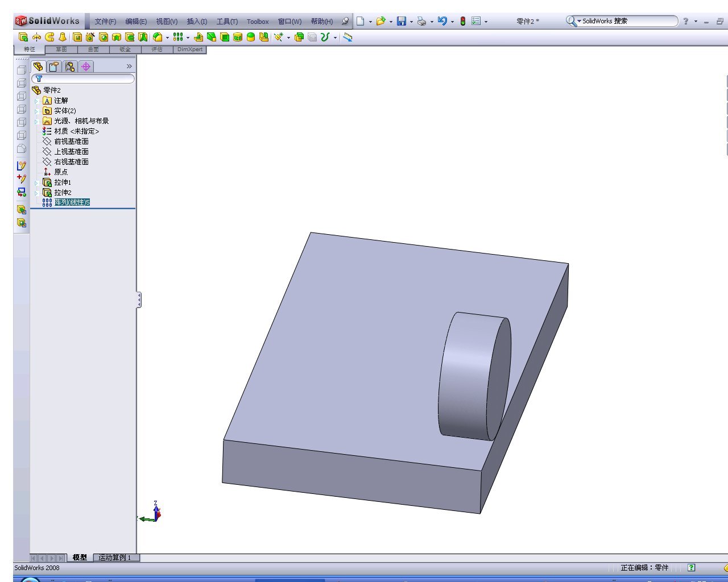Select the Fillet feature icon
This screenshot has width=728, height=582.
click(158, 37)
